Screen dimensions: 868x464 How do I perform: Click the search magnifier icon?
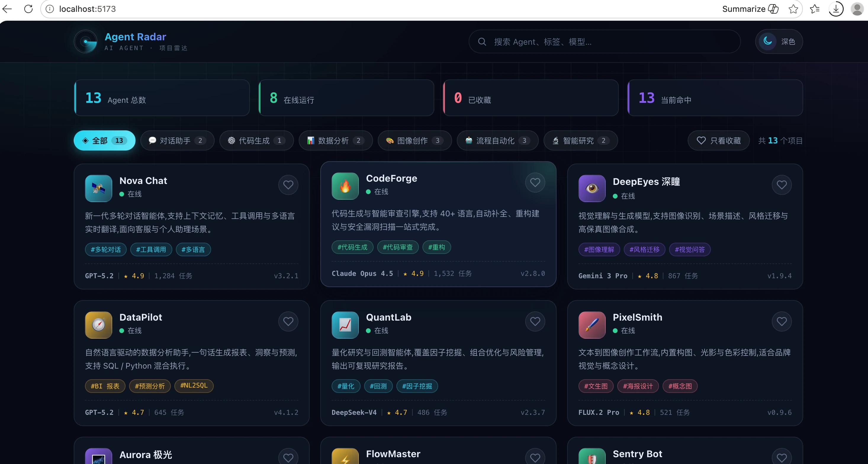482,41
